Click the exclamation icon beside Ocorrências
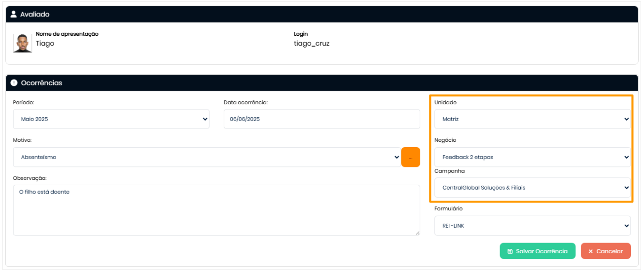 [x=14, y=83]
